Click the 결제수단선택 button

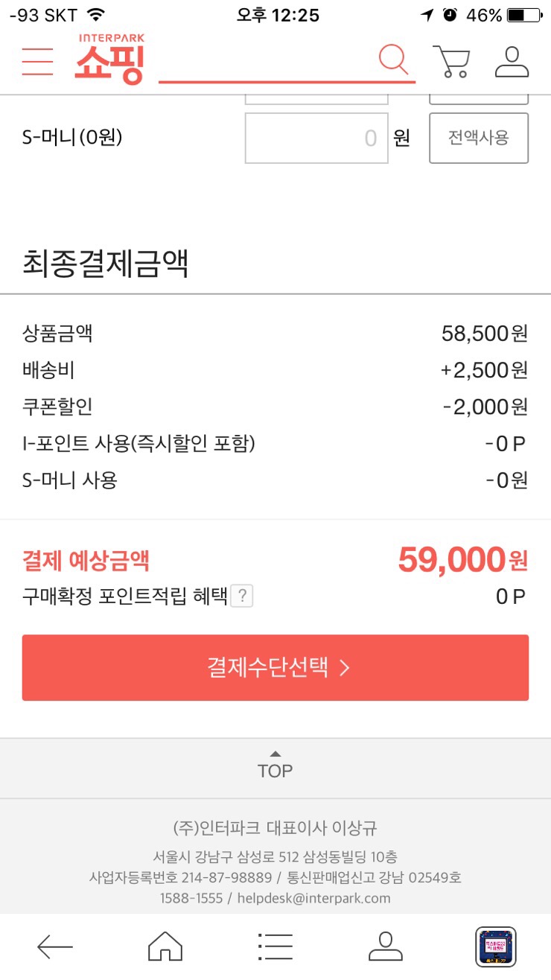(x=275, y=667)
